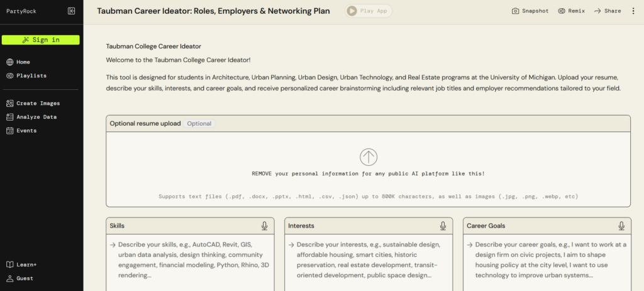Open the Guest account menu
Screen dimensions: 644x291
[x=25, y=278]
